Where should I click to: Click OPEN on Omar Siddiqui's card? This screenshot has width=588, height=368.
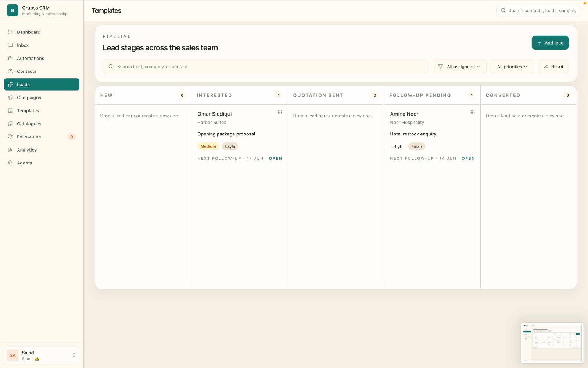click(x=276, y=158)
